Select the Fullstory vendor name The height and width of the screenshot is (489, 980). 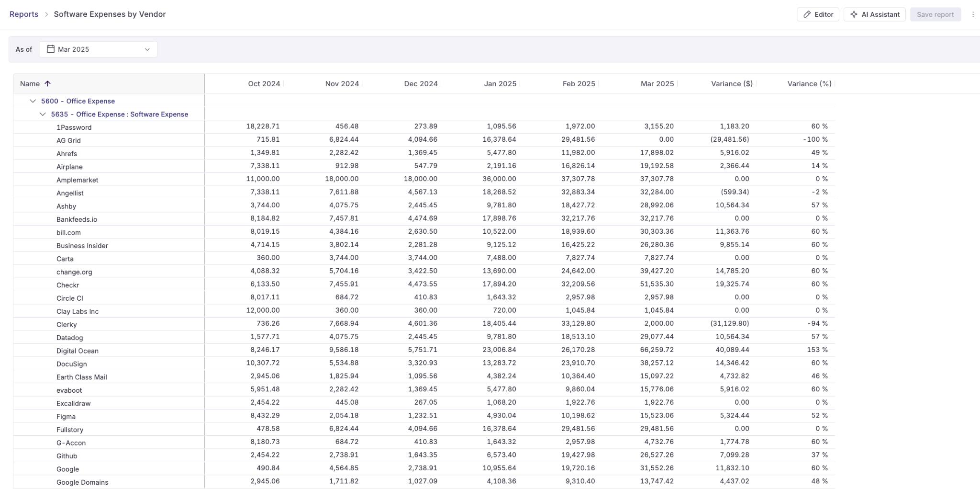(x=70, y=430)
